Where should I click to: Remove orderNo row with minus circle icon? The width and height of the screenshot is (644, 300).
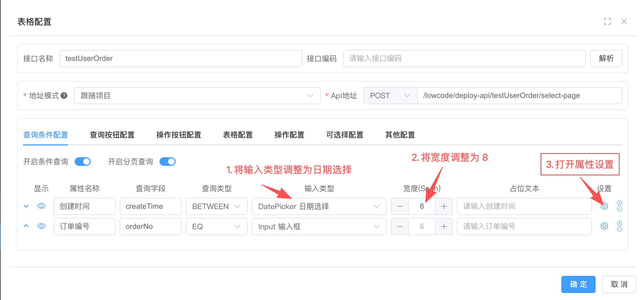tap(619, 229)
